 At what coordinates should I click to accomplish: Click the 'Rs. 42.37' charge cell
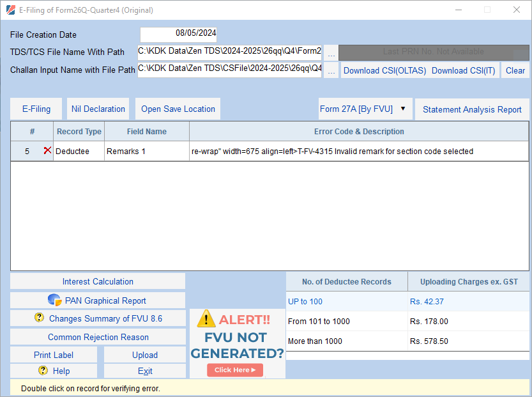click(x=468, y=302)
